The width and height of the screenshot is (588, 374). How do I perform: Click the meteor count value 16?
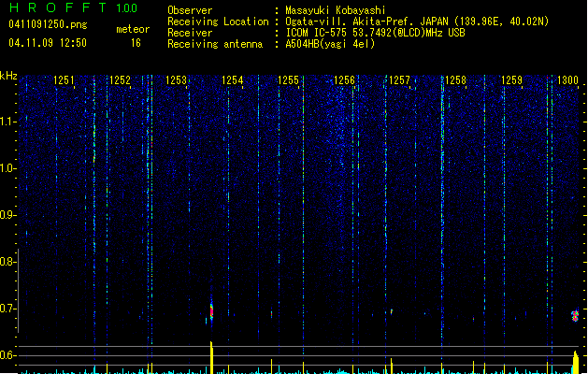coord(136,43)
